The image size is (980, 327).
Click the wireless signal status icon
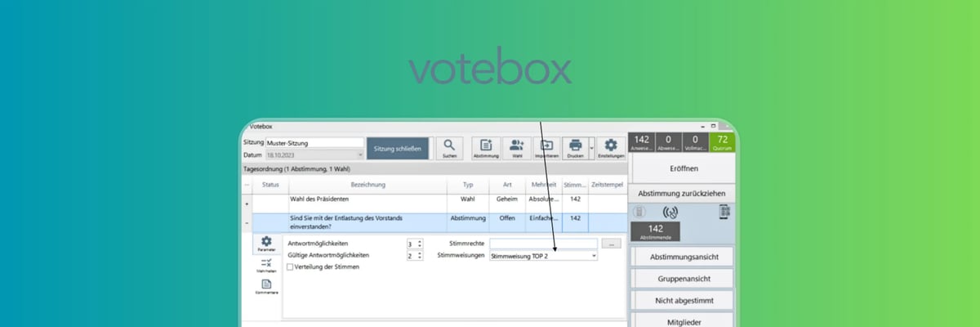click(x=670, y=212)
